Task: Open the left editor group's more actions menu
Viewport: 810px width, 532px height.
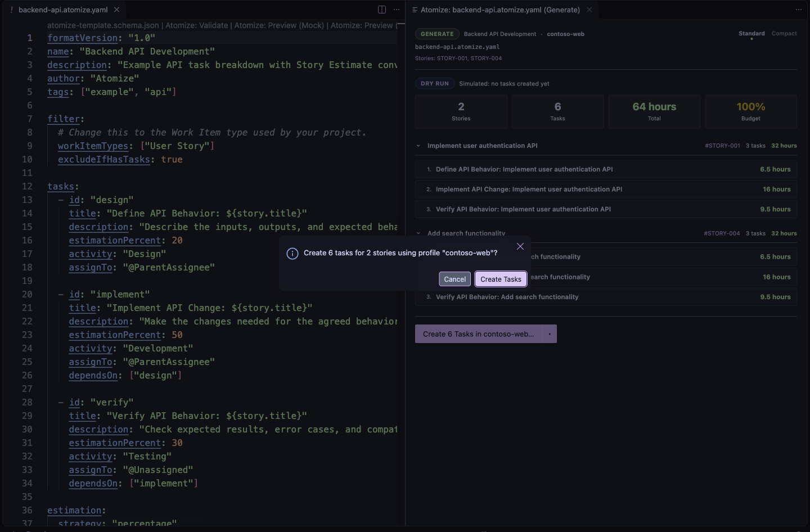Action: pos(397,10)
